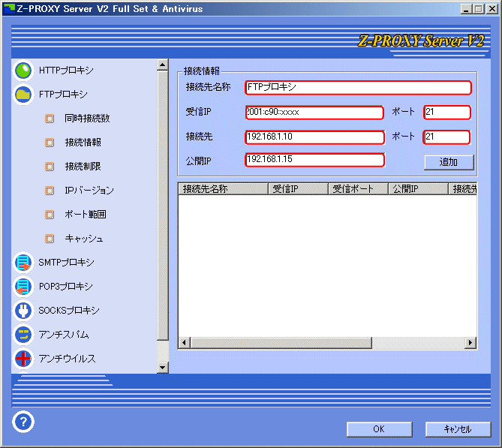Maximize the Z-PROXY window

click(x=479, y=9)
